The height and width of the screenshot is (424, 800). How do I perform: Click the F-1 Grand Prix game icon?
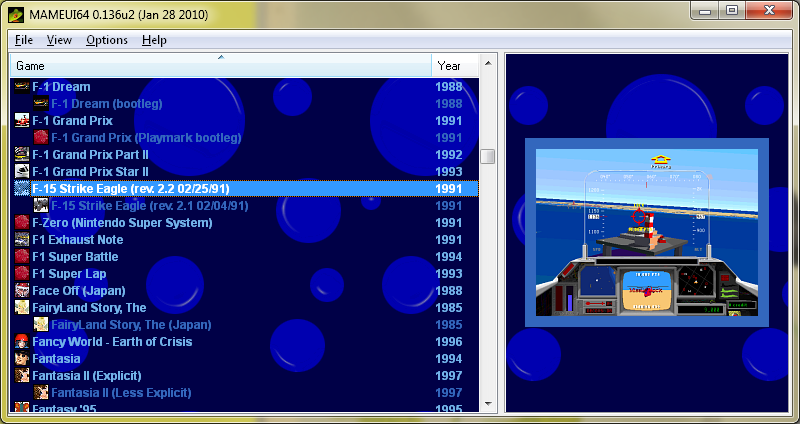point(22,121)
